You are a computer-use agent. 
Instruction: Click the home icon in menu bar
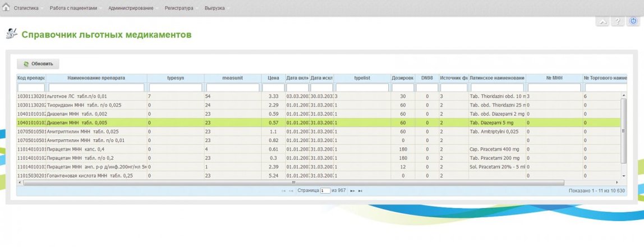[7, 8]
